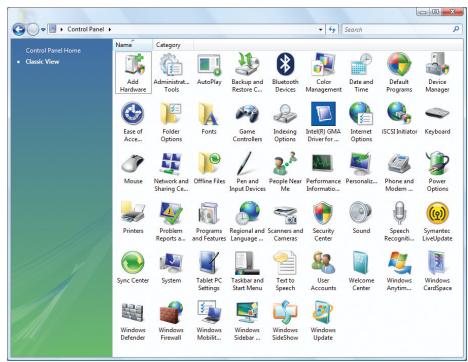Click the Refresh button by address bar
468x362 pixels.
[x=332, y=30]
